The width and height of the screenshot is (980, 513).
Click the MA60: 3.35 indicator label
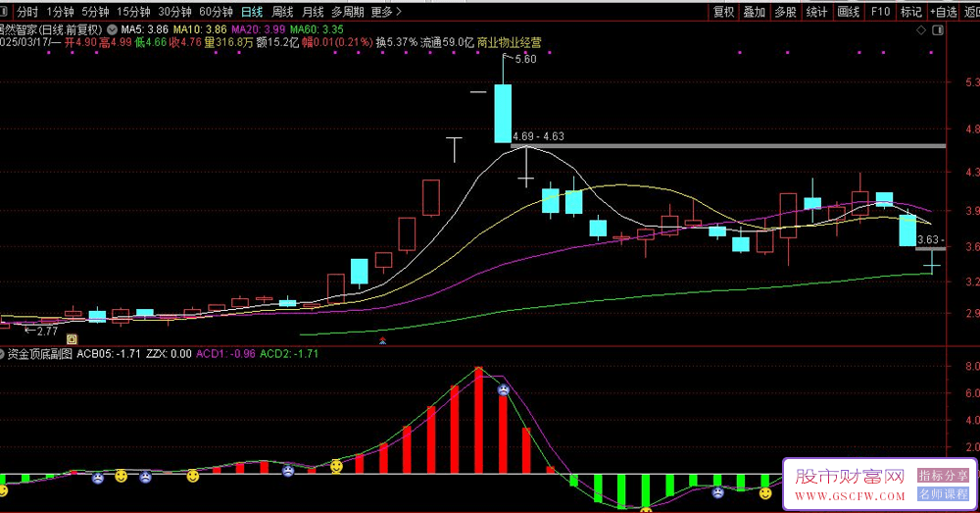click(317, 29)
